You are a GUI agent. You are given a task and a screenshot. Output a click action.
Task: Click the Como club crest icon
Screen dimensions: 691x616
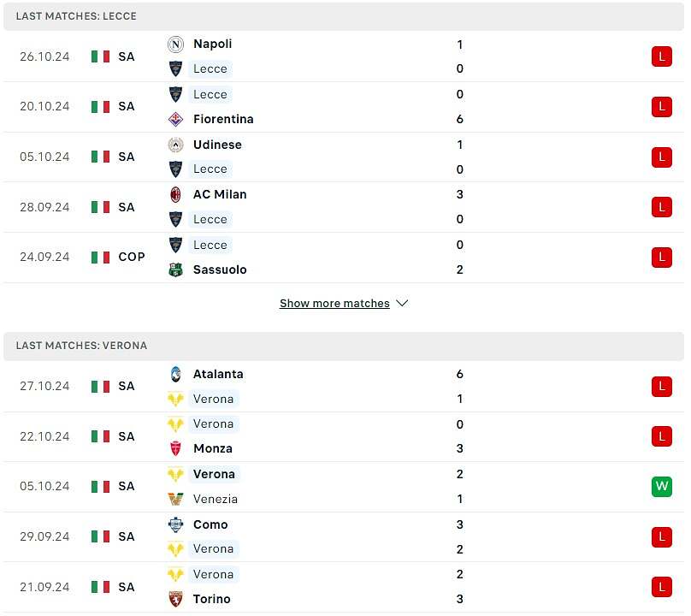(x=177, y=526)
